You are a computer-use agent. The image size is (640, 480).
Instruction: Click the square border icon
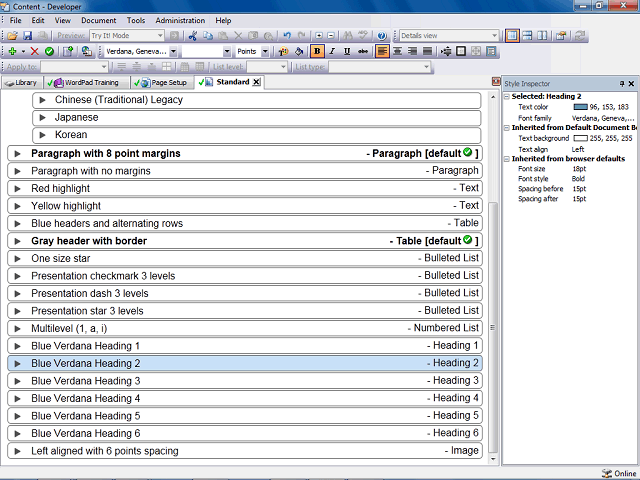pyautogui.click(x=461, y=51)
